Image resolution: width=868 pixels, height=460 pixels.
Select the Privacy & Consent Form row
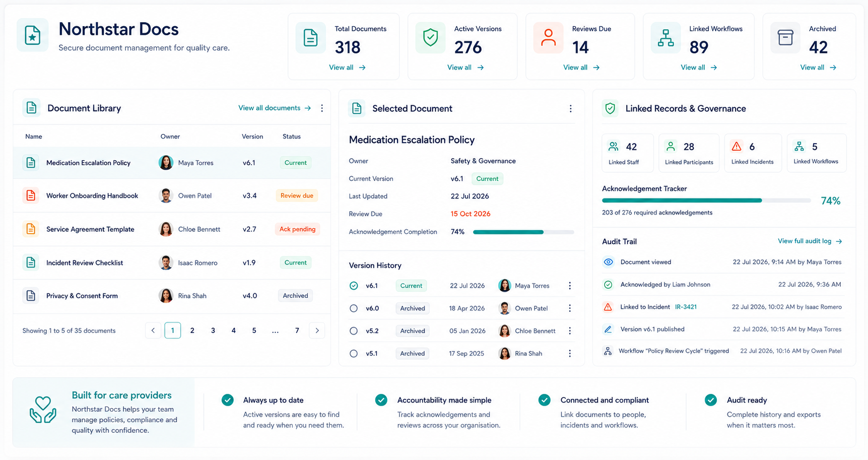pos(172,296)
